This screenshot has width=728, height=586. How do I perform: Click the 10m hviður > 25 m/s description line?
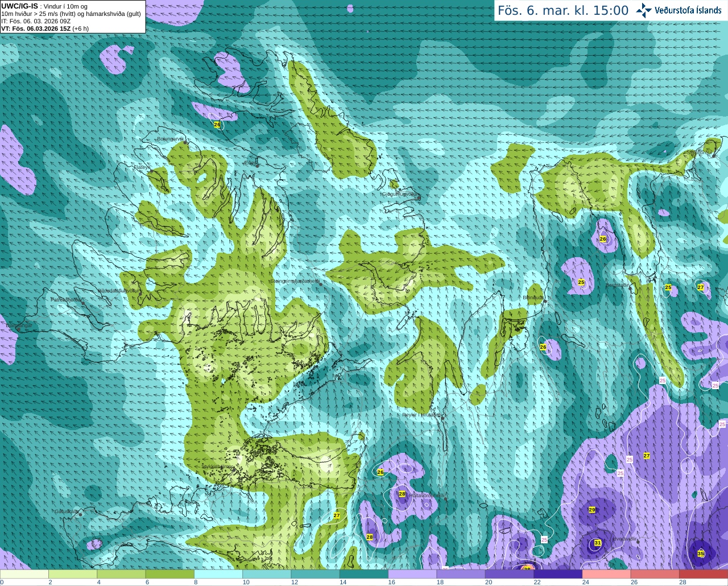coord(71,14)
